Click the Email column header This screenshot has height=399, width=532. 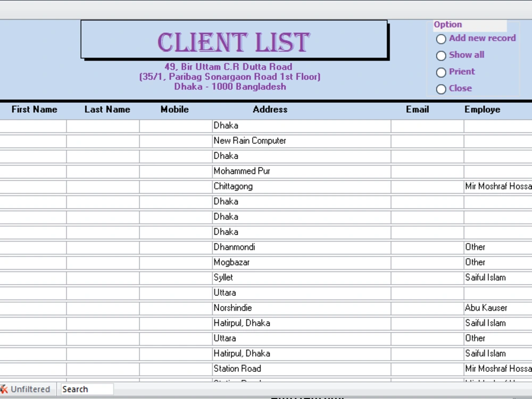point(417,109)
